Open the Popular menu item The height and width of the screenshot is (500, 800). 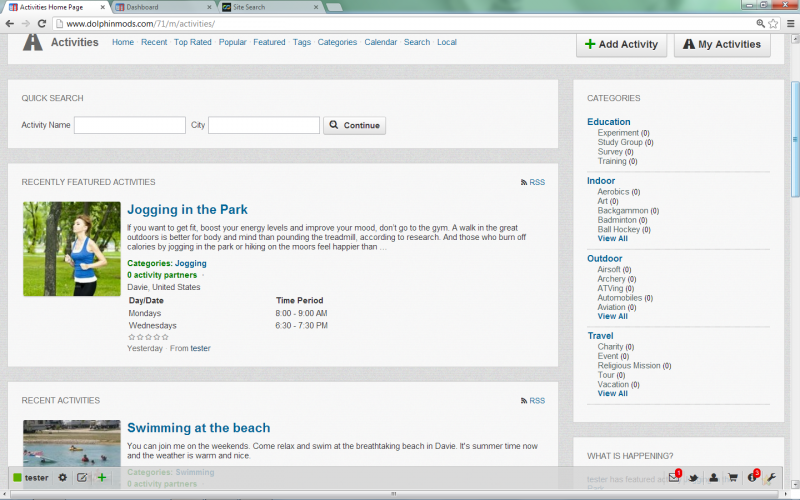233,42
